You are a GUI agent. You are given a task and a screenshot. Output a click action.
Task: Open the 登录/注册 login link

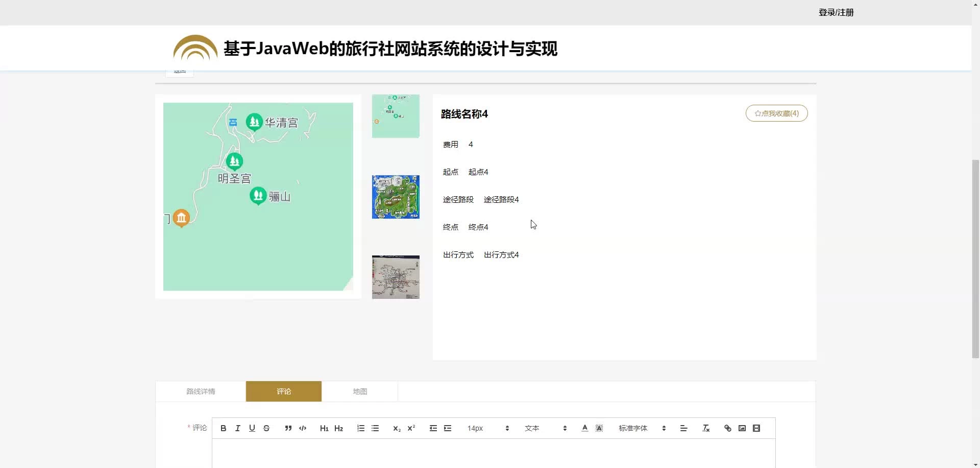[836, 12]
